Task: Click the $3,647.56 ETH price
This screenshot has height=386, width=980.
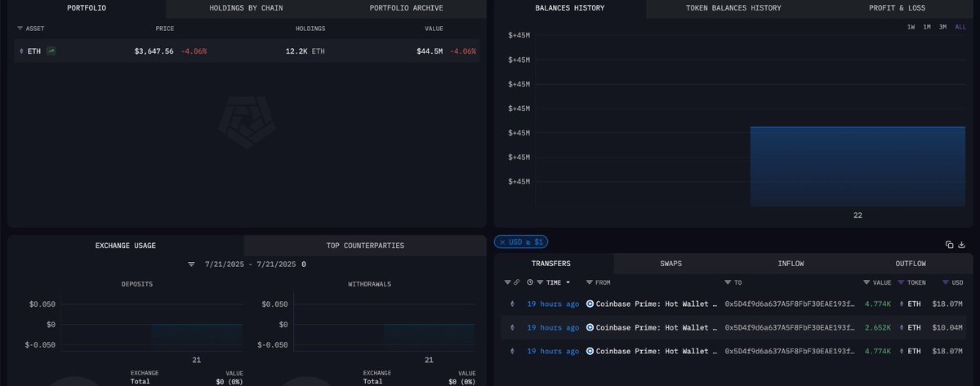Action: pyautogui.click(x=154, y=51)
